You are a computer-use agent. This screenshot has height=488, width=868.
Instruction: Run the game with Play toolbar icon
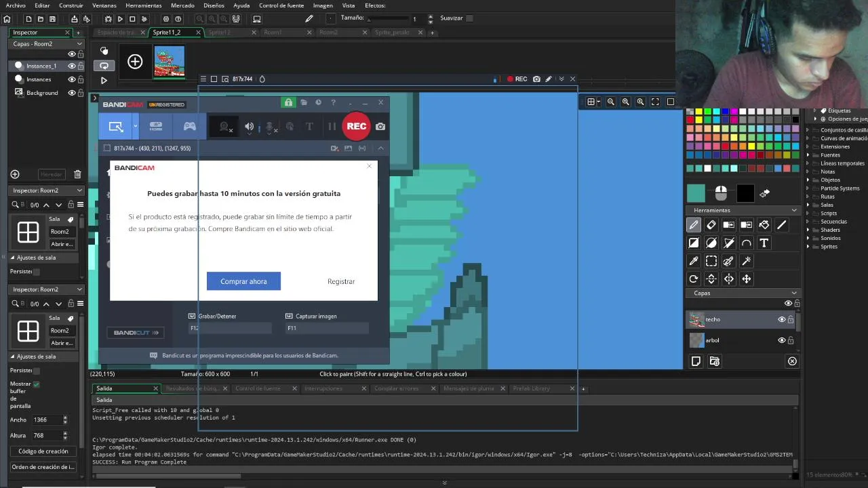pos(120,19)
